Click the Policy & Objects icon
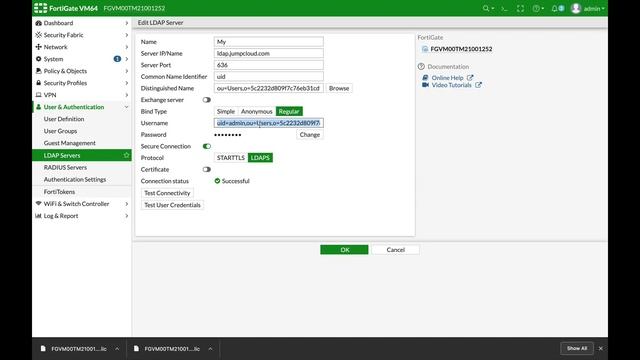The image size is (640, 360). tap(38, 71)
